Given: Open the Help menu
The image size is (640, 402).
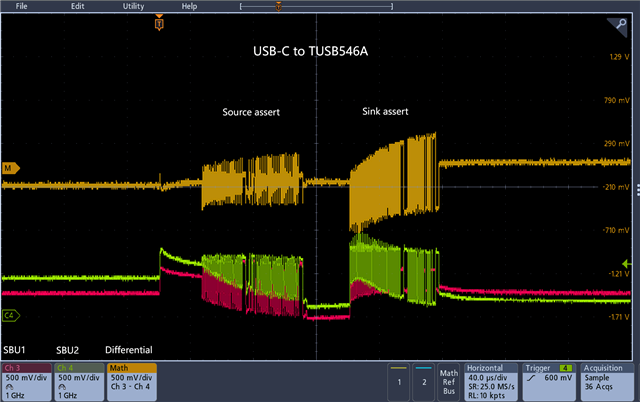Looking at the screenshot, I should [x=189, y=6].
